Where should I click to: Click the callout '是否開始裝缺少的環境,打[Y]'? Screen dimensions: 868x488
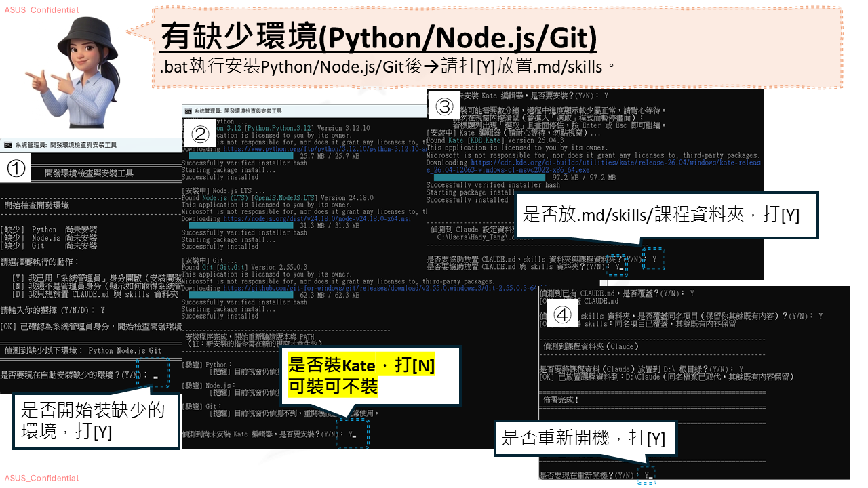95,421
